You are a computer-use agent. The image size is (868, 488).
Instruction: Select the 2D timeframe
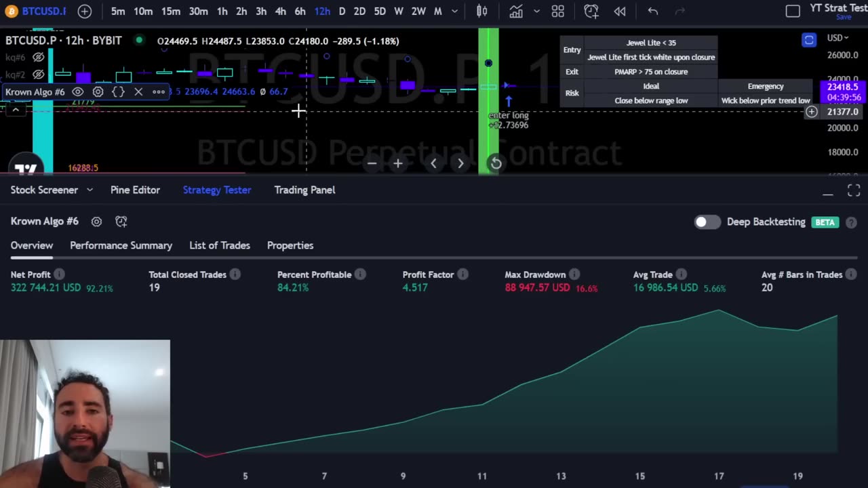(359, 12)
